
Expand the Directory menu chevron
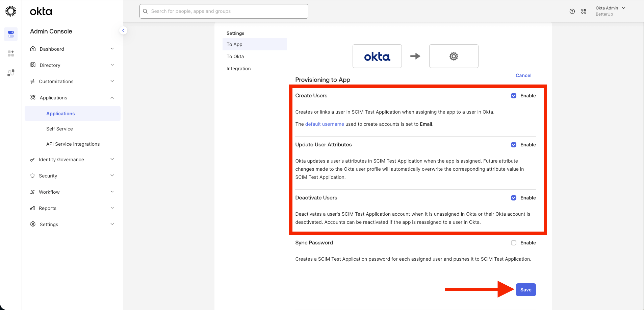pos(112,65)
